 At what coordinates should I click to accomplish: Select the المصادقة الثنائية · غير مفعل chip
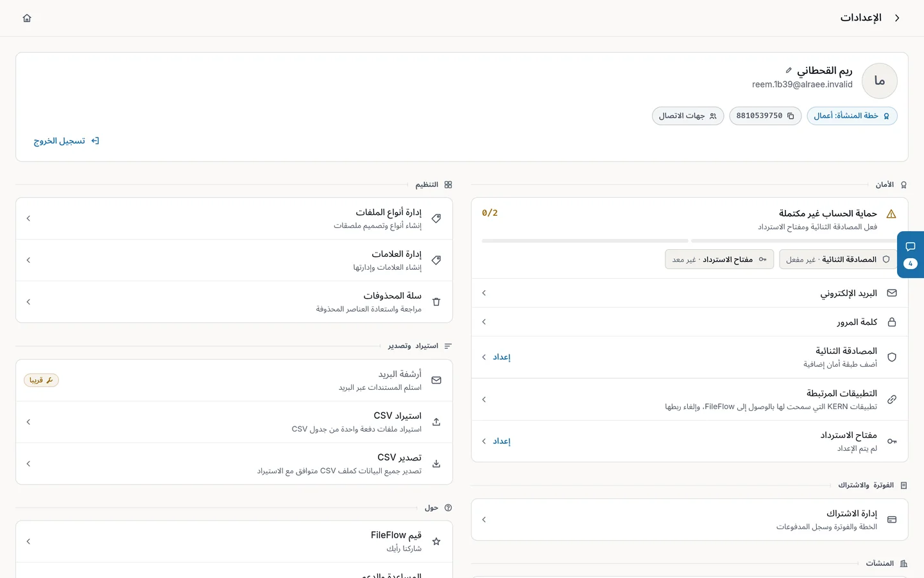837,259
